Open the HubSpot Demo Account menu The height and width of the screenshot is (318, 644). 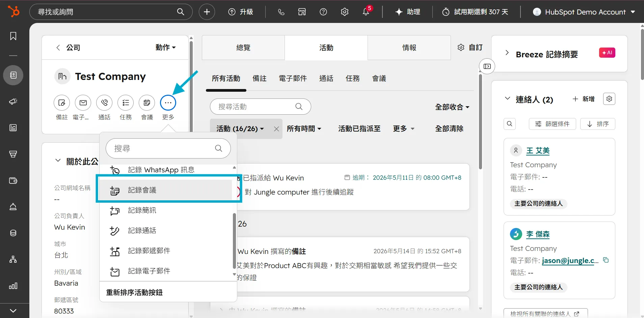click(584, 12)
